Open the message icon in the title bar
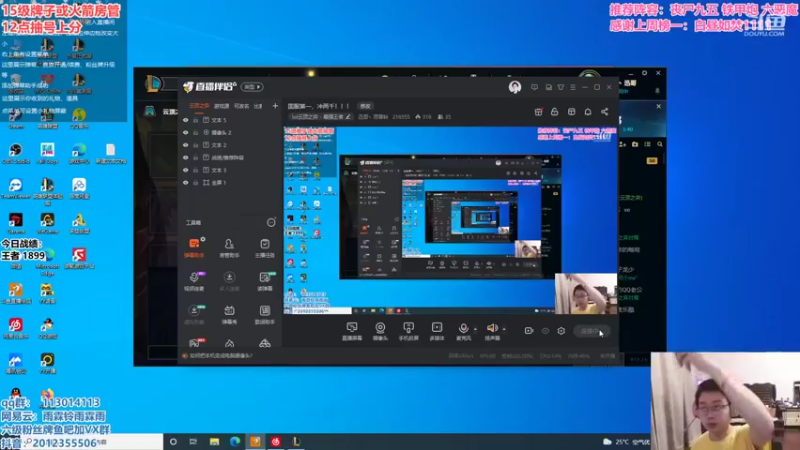This screenshot has width=800, height=450. pyautogui.click(x=534, y=87)
